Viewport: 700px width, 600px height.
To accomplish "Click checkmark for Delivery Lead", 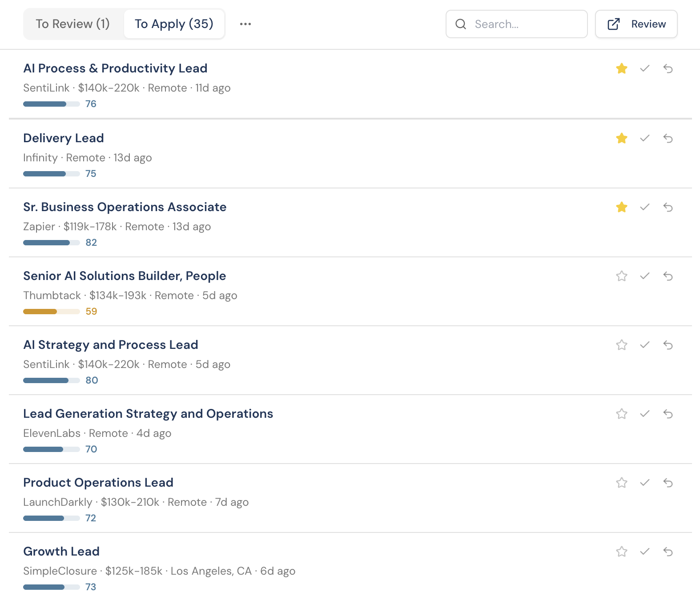I will coord(645,138).
